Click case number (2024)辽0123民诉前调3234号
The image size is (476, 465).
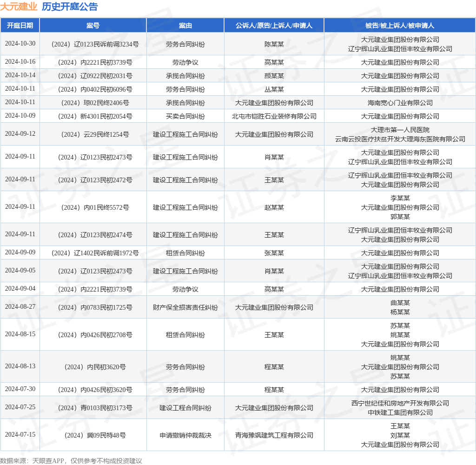(x=95, y=44)
